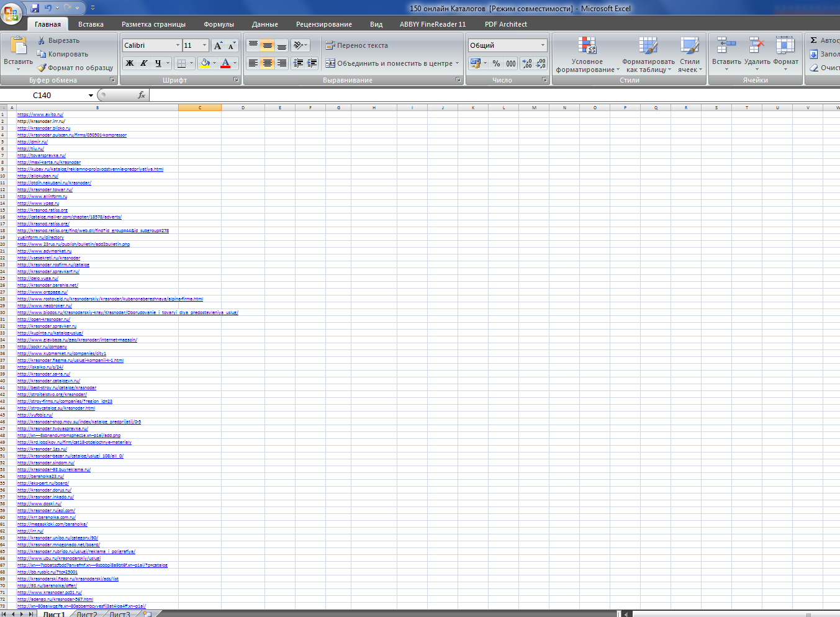This screenshot has height=617, width=840.
Task: Switch to Лист2 sheet tab
Action: [87, 614]
